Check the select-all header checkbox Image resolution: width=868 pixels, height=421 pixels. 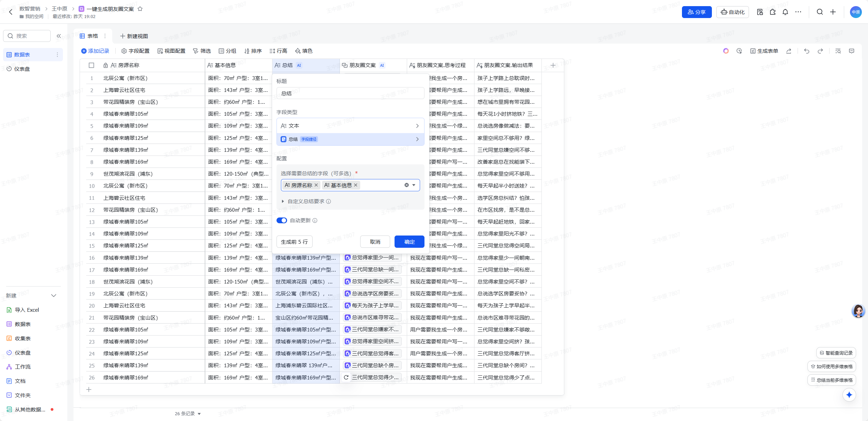pos(91,65)
